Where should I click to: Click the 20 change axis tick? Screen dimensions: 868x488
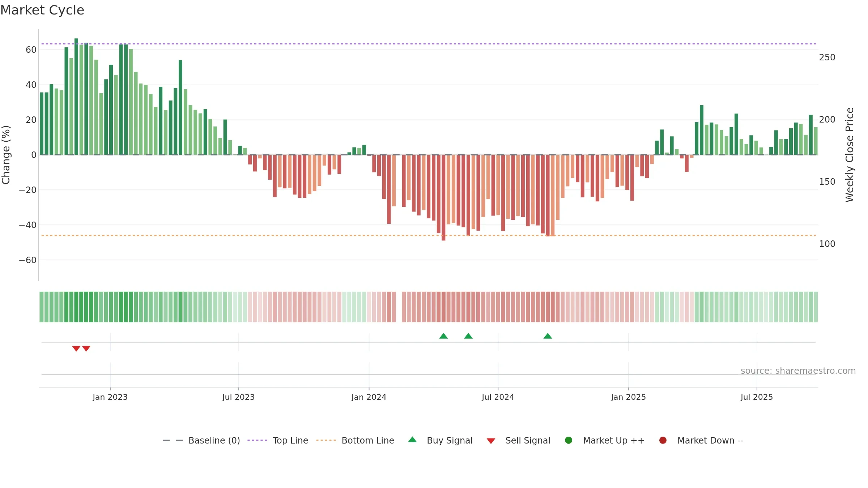[31, 120]
